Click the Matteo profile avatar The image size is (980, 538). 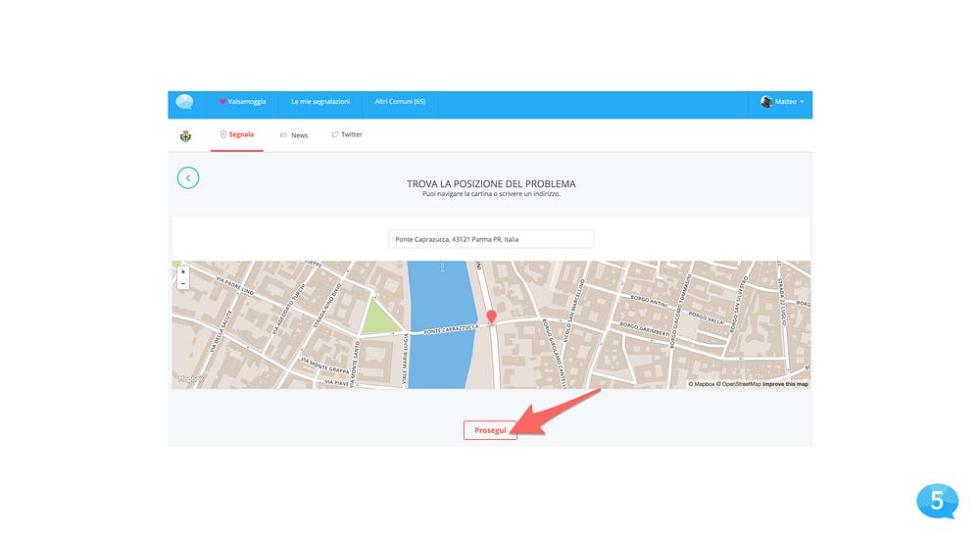point(766,102)
